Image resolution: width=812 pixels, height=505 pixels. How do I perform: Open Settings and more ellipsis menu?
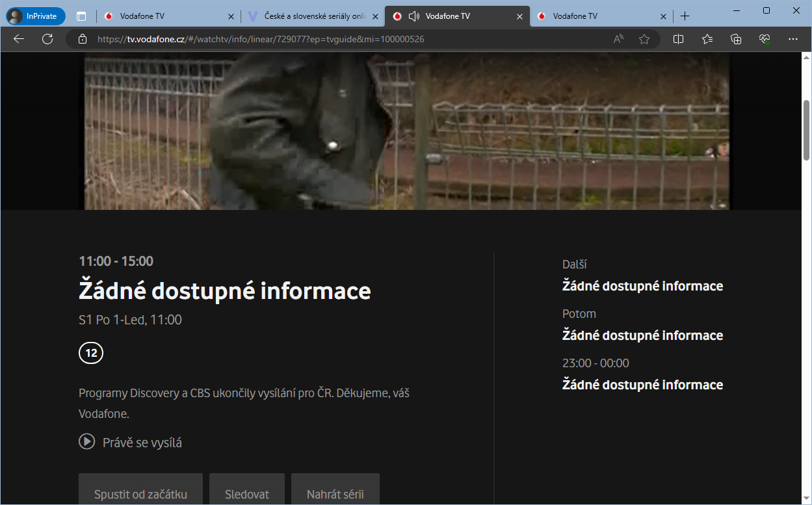point(793,39)
